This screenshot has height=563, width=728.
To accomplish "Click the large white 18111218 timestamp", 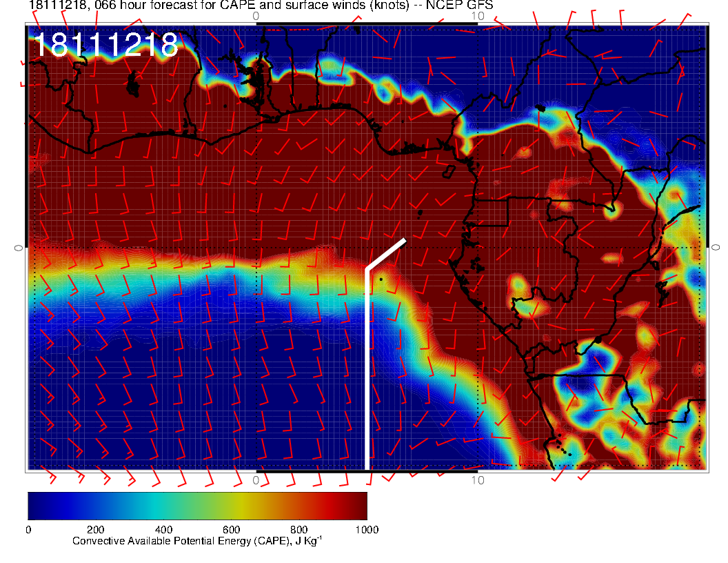I will coord(105,46).
